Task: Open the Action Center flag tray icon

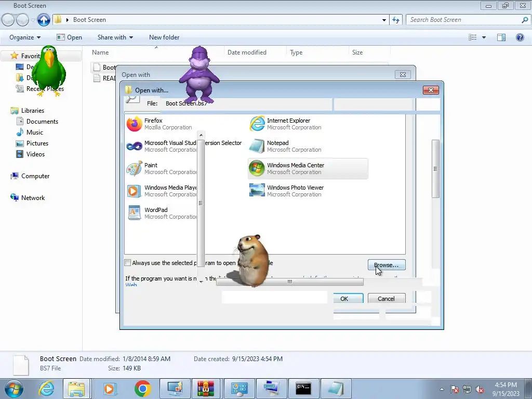Action: pos(455,390)
